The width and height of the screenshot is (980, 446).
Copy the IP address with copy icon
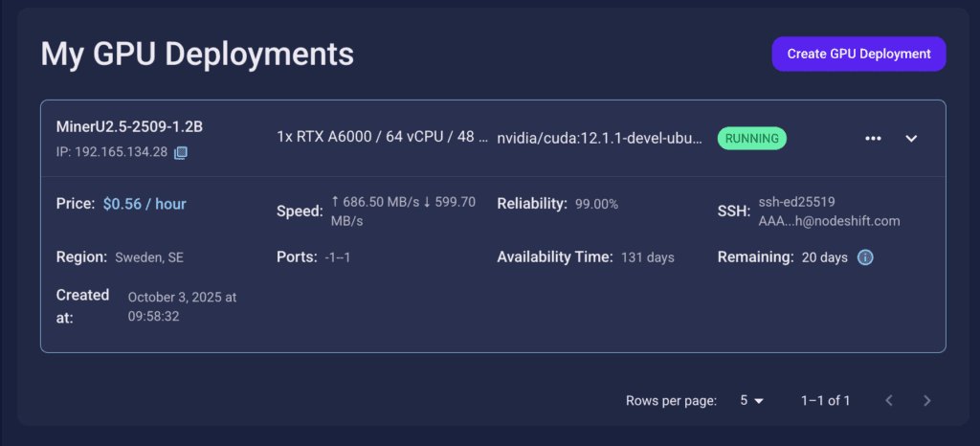[181, 152]
